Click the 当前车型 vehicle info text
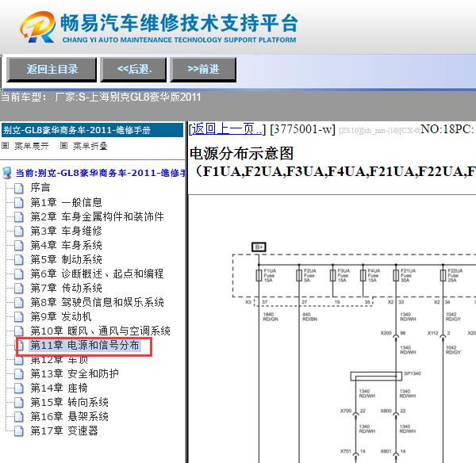The image size is (476, 463). [x=101, y=97]
